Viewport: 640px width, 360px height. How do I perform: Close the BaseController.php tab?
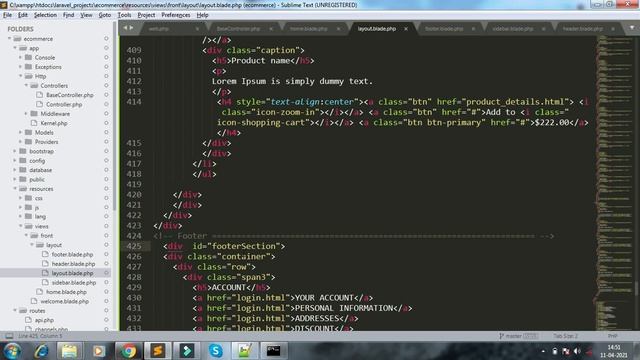click(x=271, y=29)
